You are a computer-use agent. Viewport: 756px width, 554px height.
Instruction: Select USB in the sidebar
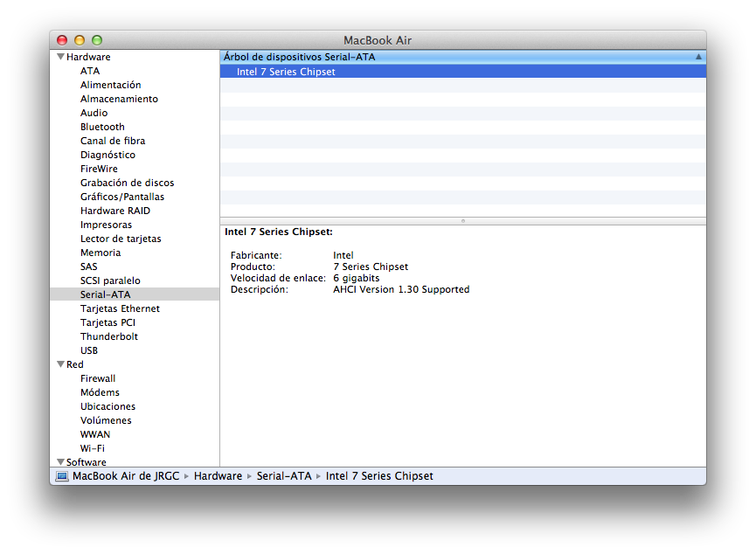pos(89,350)
